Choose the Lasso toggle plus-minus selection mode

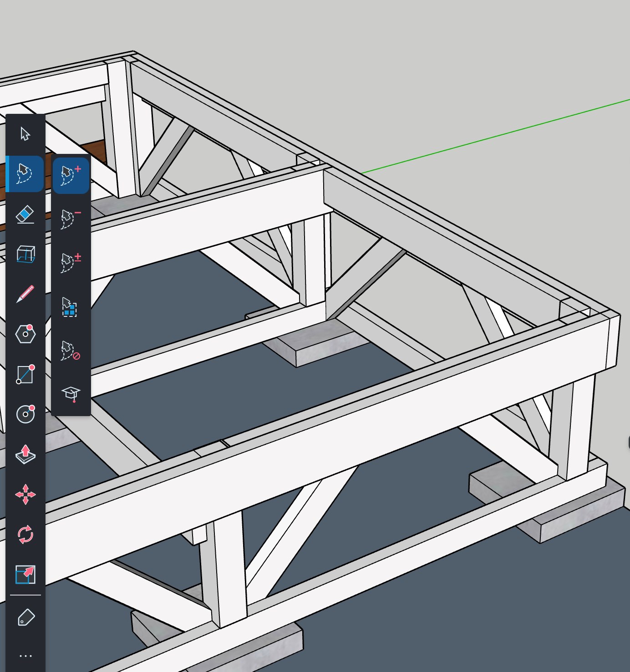point(71,263)
